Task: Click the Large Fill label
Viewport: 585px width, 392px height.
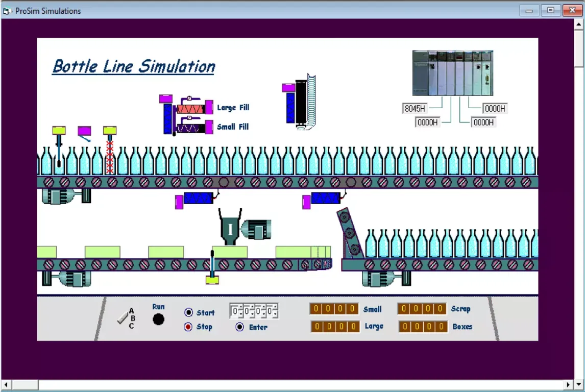Action: pos(233,108)
